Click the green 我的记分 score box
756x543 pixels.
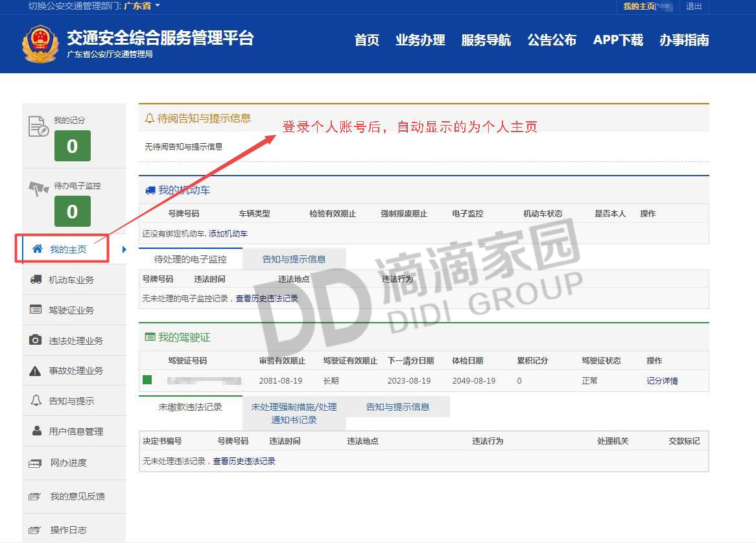point(73,146)
